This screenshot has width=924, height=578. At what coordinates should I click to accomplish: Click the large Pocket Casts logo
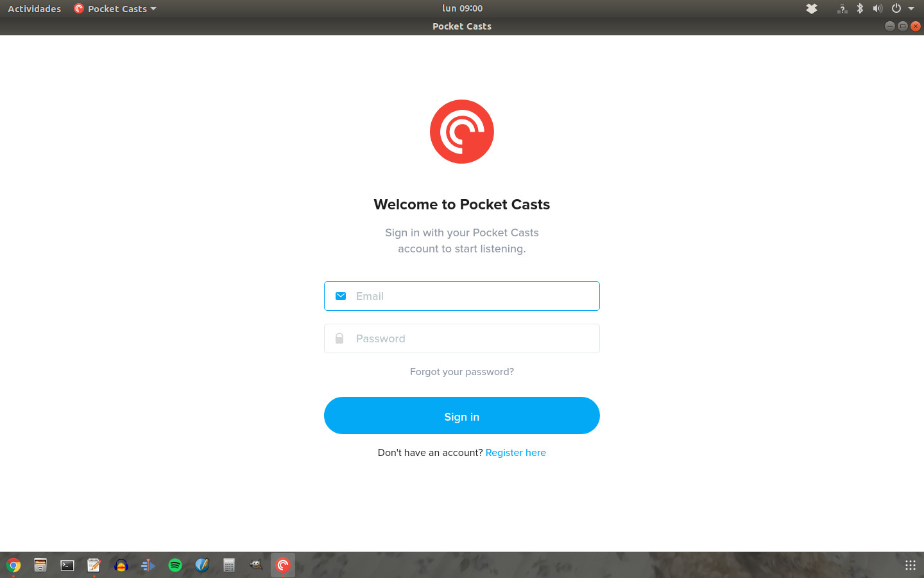[461, 132]
